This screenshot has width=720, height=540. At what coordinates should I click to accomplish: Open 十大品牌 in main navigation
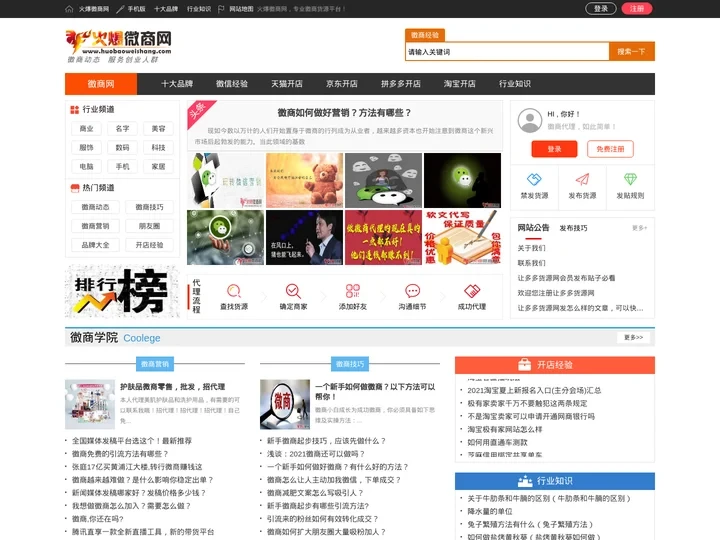coord(177,84)
